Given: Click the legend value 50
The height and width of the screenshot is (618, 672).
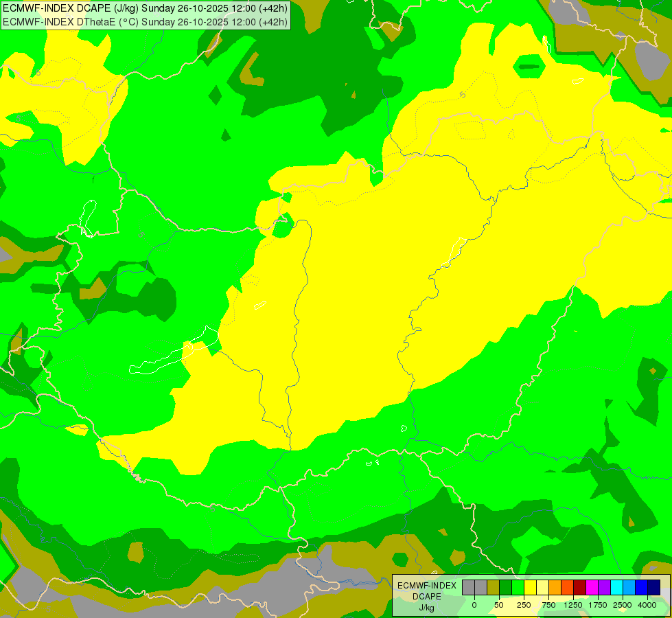Looking at the screenshot, I should 499,605.
